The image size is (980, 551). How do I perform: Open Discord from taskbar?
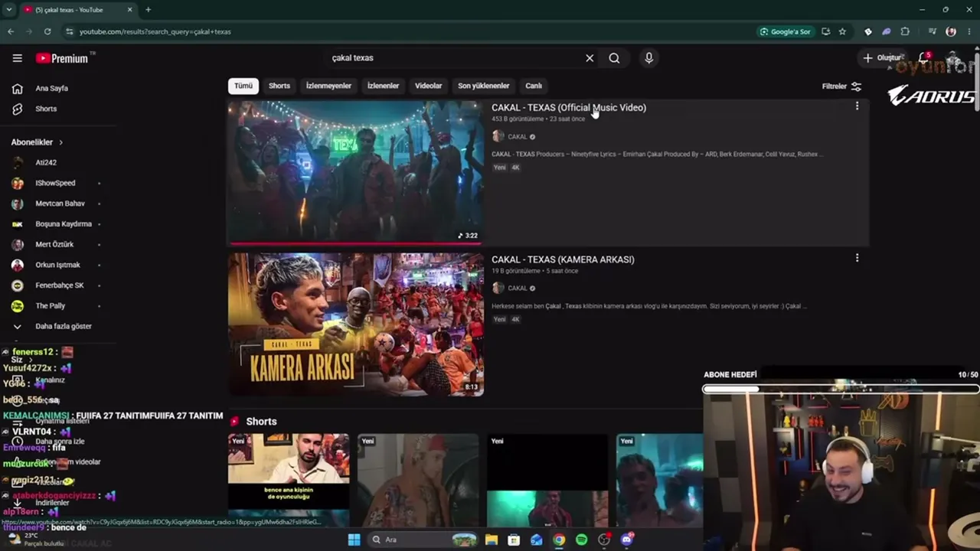[627, 540]
